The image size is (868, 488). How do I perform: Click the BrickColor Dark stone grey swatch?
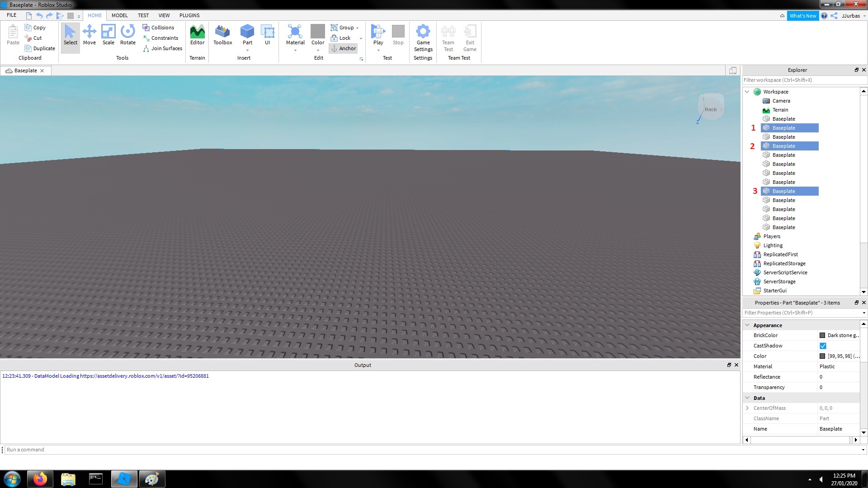pos(822,335)
